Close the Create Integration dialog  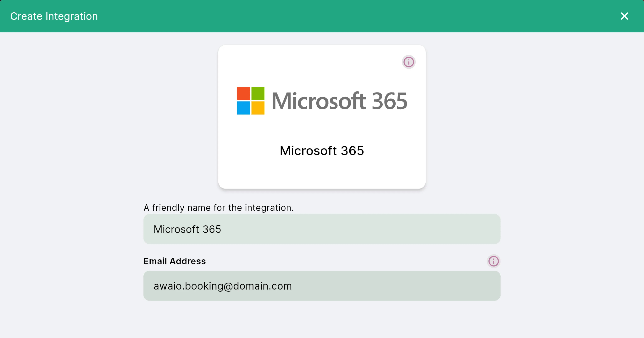point(624,16)
